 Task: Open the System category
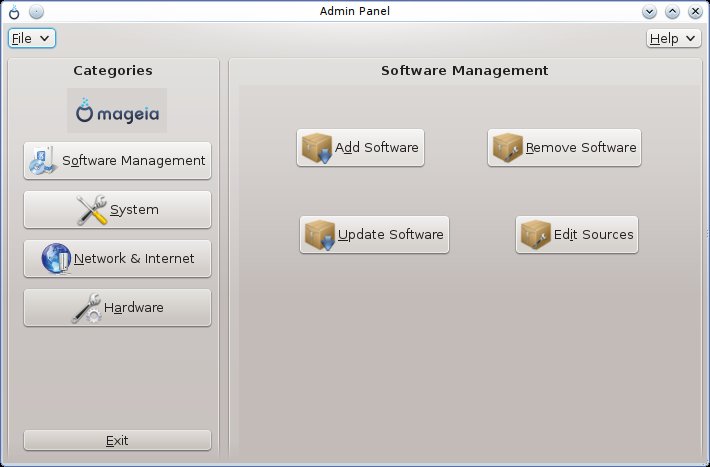[117, 210]
